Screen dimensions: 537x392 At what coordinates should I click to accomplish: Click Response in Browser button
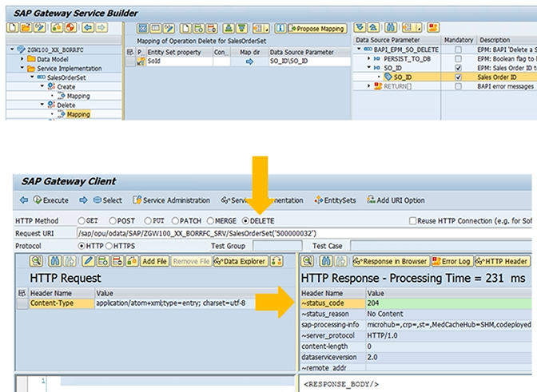(391, 261)
